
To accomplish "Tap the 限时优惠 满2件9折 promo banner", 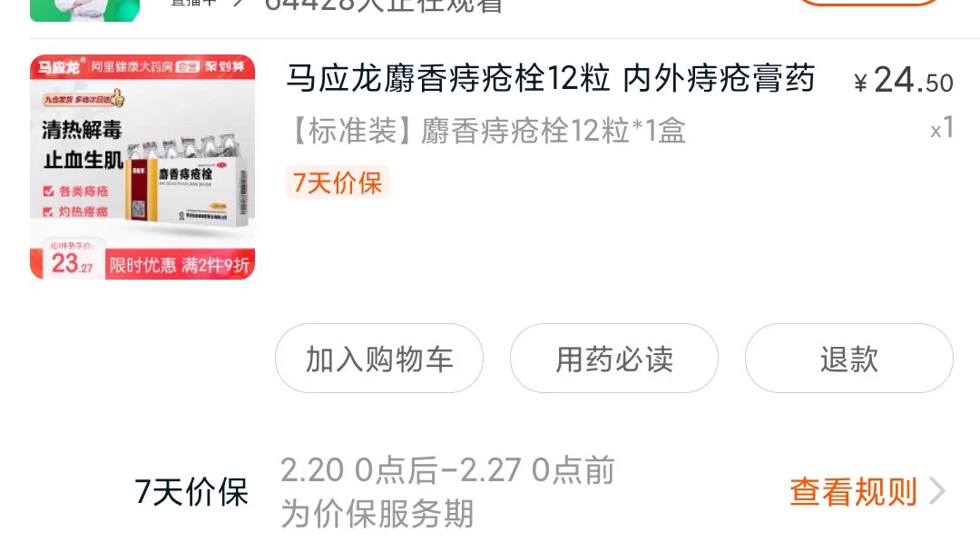I will point(180,265).
